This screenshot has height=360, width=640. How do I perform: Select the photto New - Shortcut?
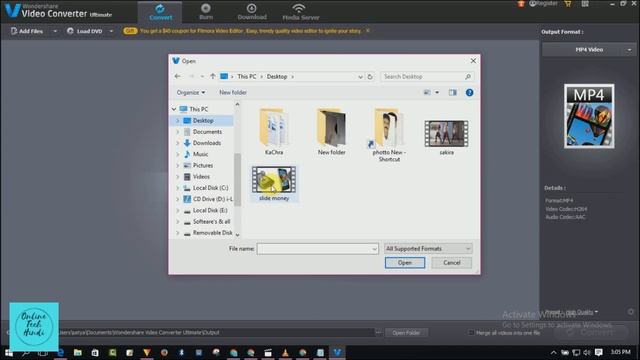[x=389, y=135]
